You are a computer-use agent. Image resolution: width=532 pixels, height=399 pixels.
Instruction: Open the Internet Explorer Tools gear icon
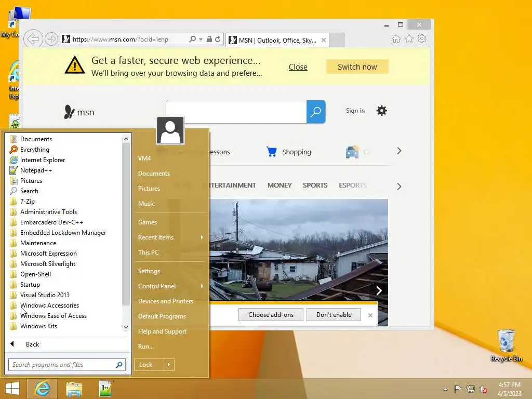422,38
